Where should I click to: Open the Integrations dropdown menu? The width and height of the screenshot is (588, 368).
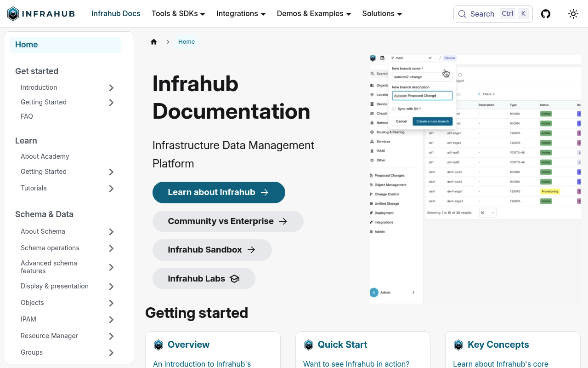pyautogui.click(x=241, y=14)
